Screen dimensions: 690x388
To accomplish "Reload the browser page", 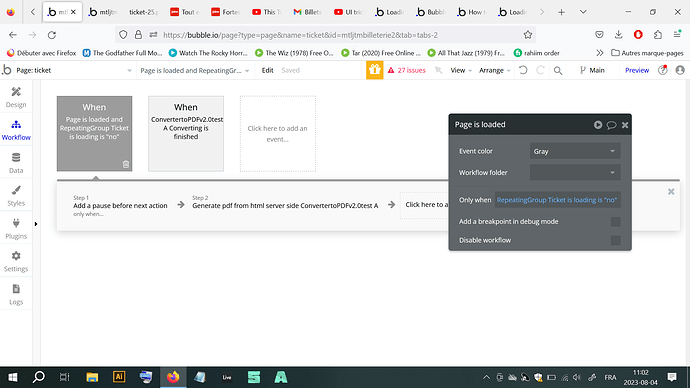I will pos(52,35).
